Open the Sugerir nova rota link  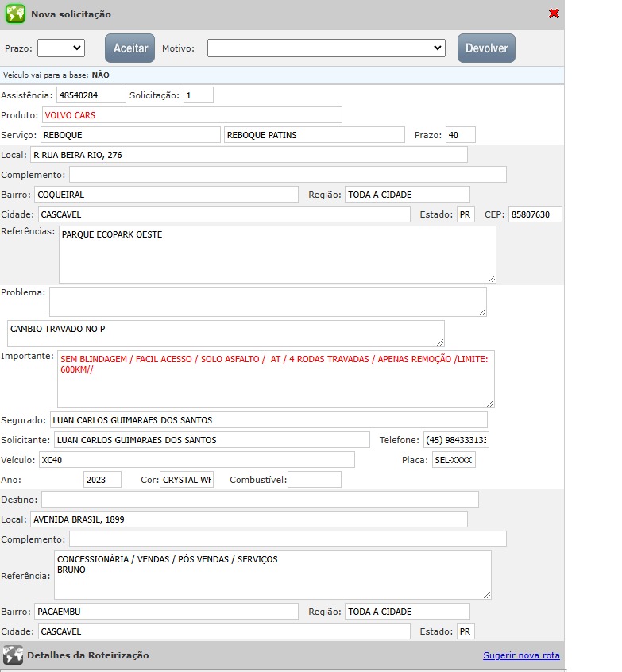[521, 655]
